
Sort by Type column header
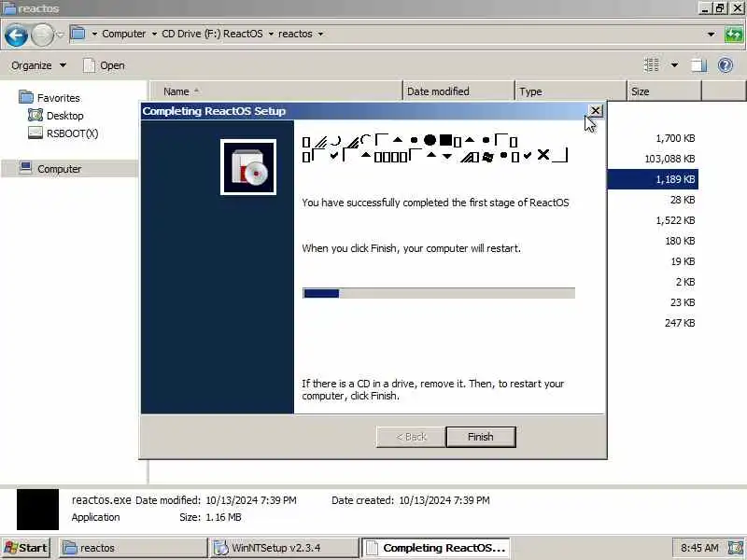coord(571,91)
